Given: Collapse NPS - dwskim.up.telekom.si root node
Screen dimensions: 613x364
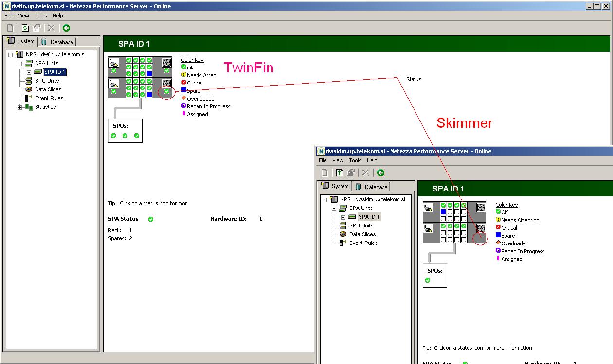Looking at the screenshot, I should point(325,200).
